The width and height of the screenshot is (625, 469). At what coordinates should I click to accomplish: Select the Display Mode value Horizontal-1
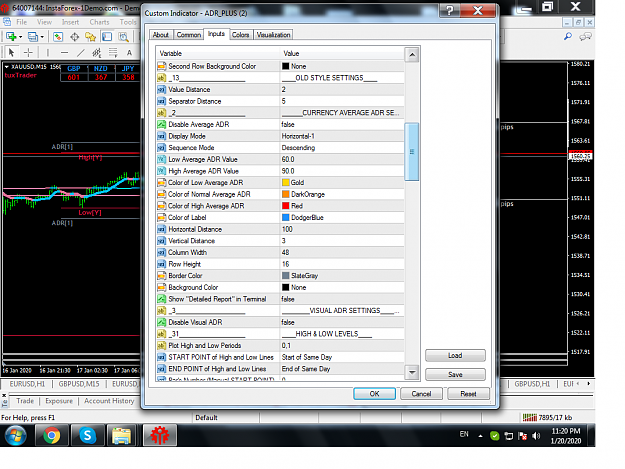tap(342, 136)
